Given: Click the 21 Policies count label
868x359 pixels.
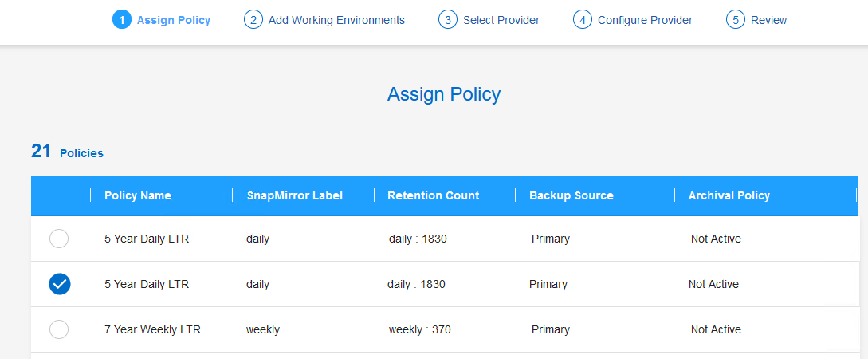Looking at the screenshot, I should [x=67, y=152].
